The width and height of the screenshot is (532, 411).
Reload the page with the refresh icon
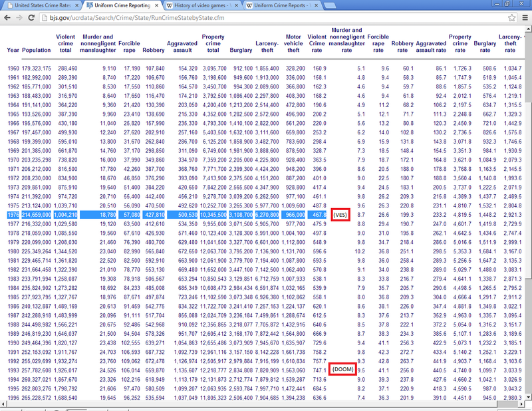click(31, 18)
